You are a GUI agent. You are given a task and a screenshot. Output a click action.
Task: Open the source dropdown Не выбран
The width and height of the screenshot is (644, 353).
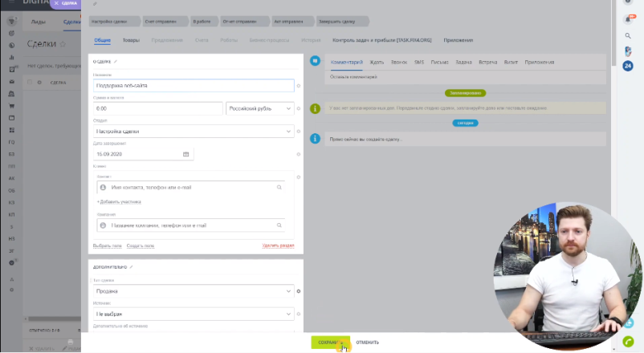click(194, 314)
